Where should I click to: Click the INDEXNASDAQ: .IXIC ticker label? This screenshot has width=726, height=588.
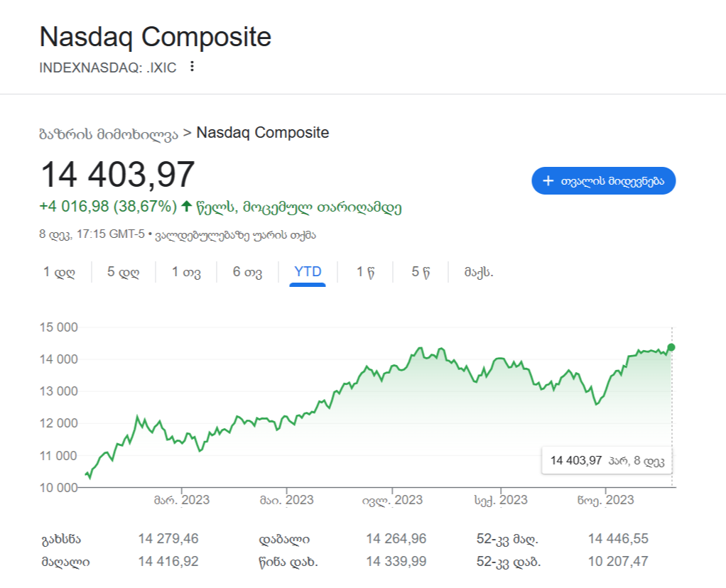click(108, 67)
